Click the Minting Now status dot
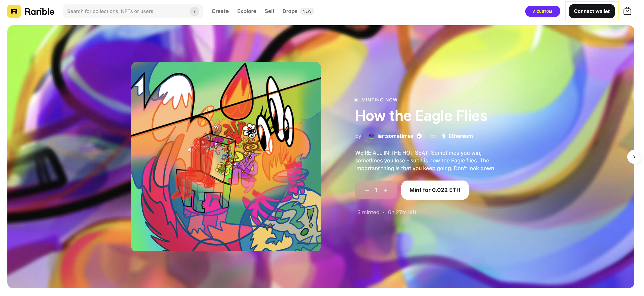The image size is (644, 296). (x=356, y=100)
